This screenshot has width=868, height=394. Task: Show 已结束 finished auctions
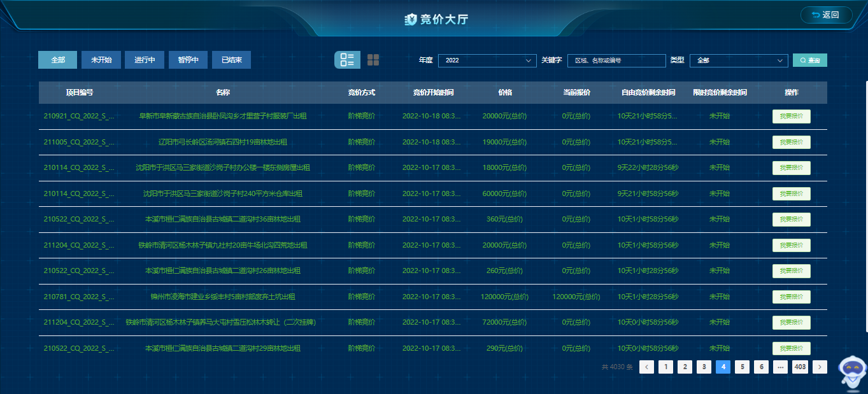coord(231,60)
